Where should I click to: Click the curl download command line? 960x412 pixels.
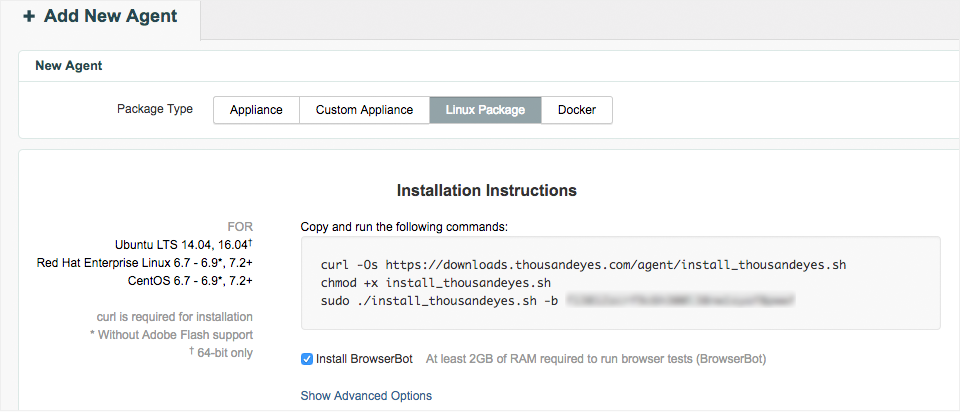pyautogui.click(x=582, y=265)
